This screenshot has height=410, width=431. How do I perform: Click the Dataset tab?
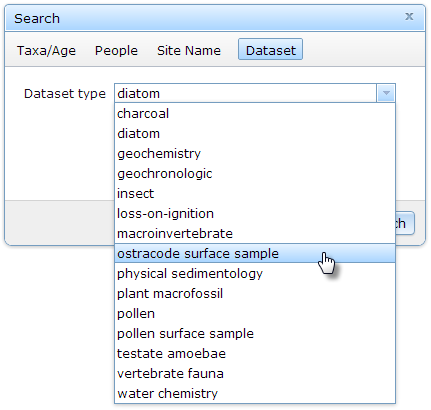point(270,49)
